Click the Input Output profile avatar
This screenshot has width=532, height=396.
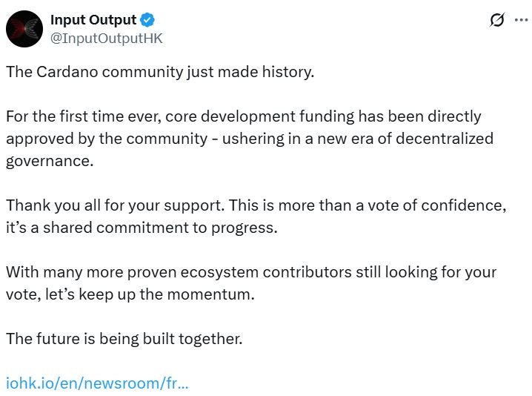(x=24, y=29)
